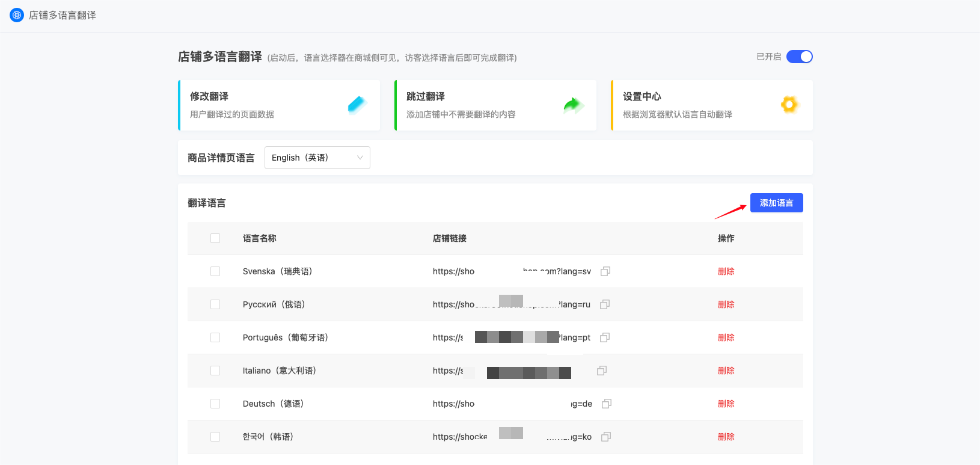This screenshot has width=980, height=465.
Task: Copy the Italiano store link
Action: (602, 371)
